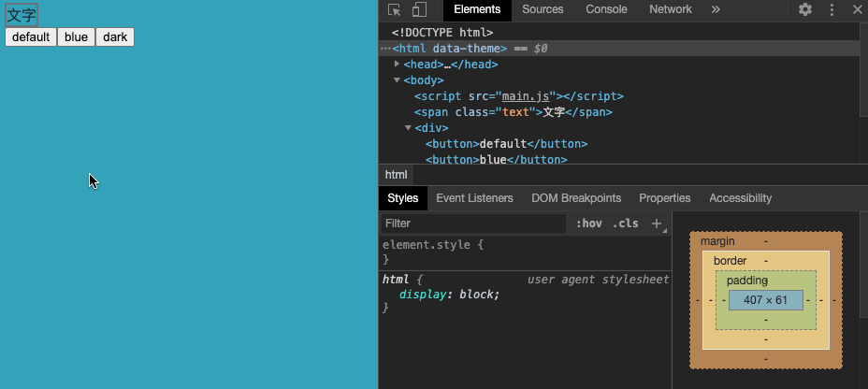
Task: Open the Accessibility sub-tab
Action: click(740, 198)
